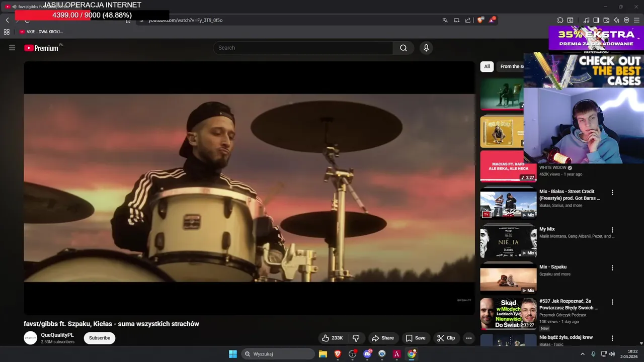Open the options menu for the #537 podcast video

pos(612,302)
